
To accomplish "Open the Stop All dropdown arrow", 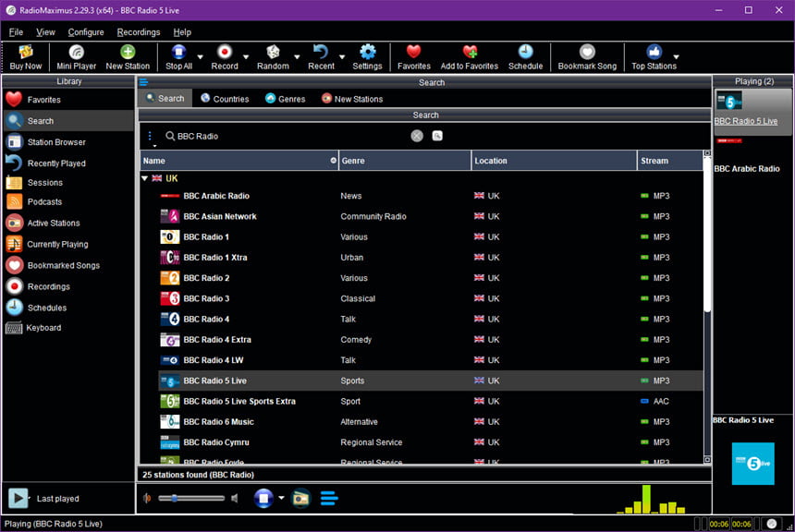I will (201, 57).
